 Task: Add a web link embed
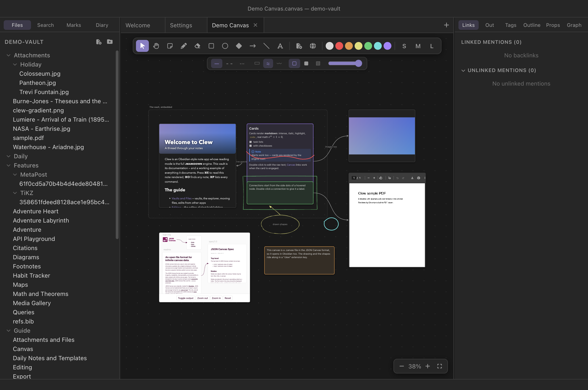coord(313,46)
